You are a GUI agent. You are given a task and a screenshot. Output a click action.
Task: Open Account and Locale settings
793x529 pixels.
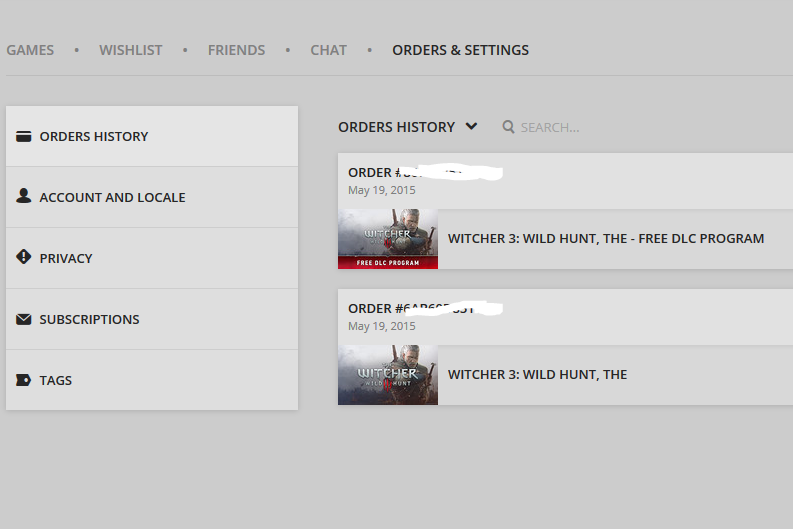coord(152,197)
